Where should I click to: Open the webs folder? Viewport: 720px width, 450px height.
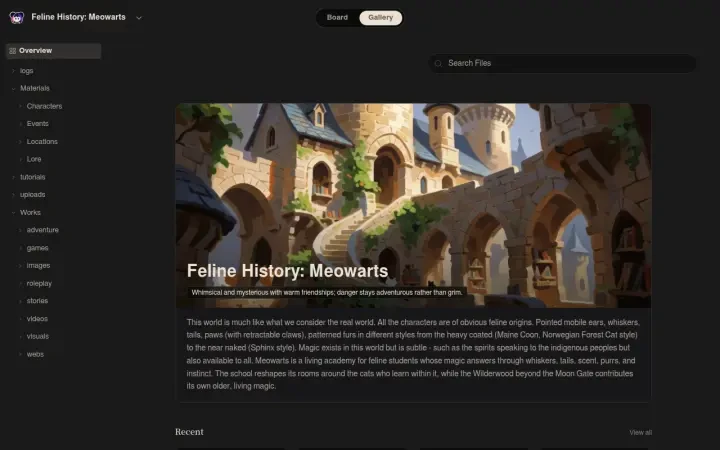(35, 354)
